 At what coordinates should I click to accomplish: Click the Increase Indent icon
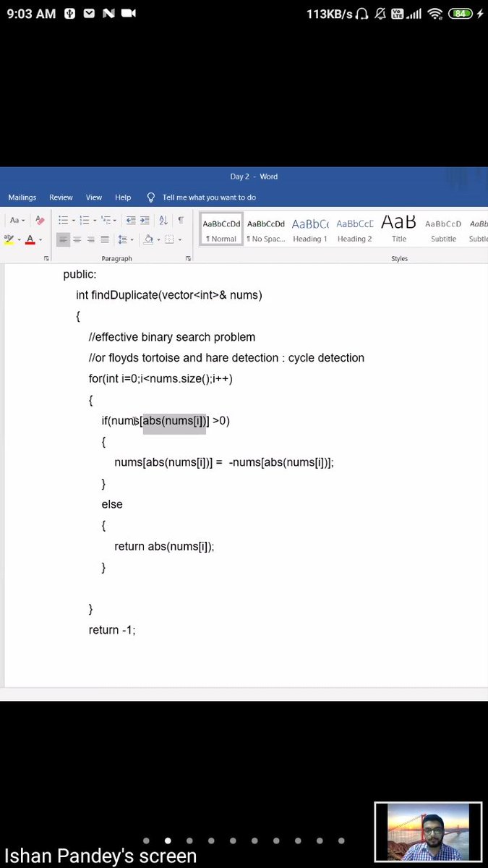145,220
